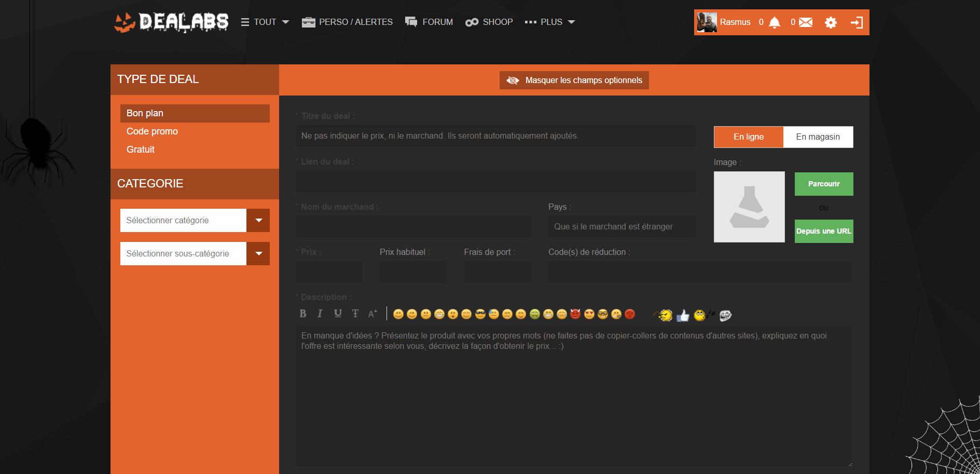Open the private messages envelope icon
Screen dimensions: 980x474
pos(806,22)
